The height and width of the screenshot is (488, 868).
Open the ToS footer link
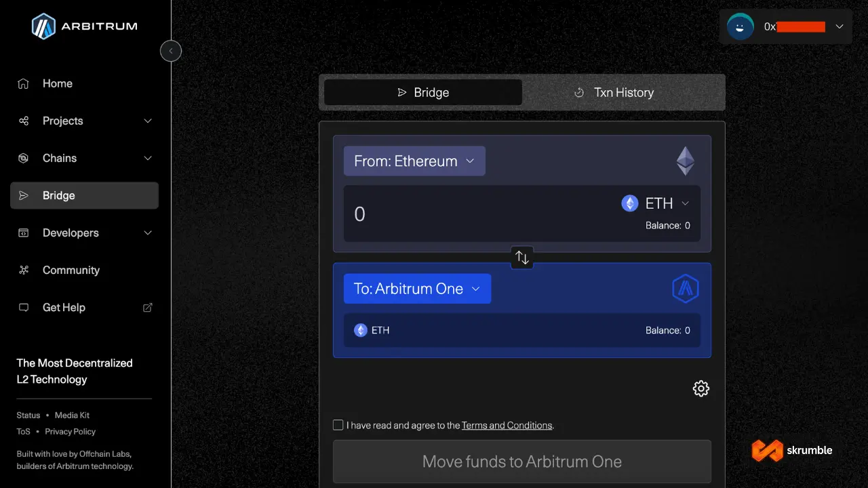coord(23,431)
